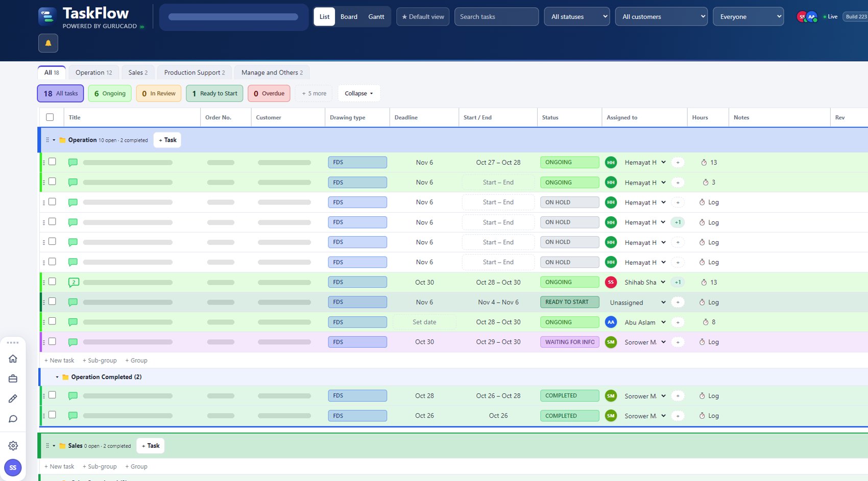Click the timer icon on the Abu Aslam row
Viewport: 868px width, 481px height.
706,322
